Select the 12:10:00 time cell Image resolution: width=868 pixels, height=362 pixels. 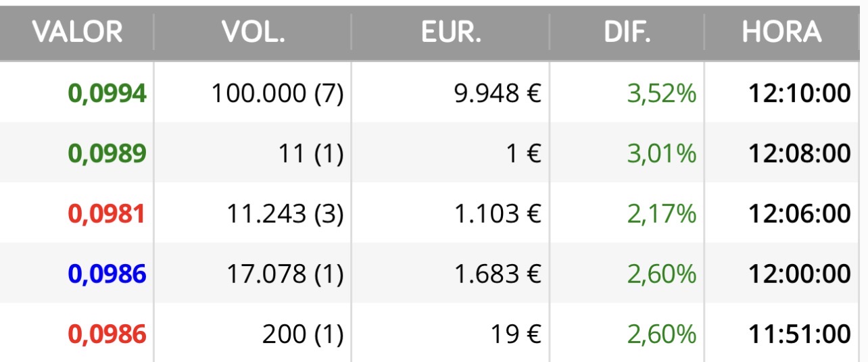pyautogui.click(x=799, y=94)
